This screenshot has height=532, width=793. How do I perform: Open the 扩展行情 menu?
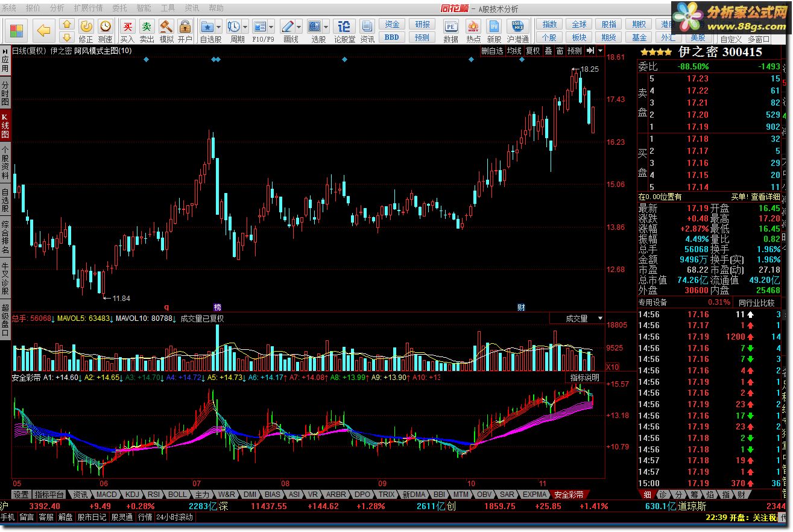(88, 8)
